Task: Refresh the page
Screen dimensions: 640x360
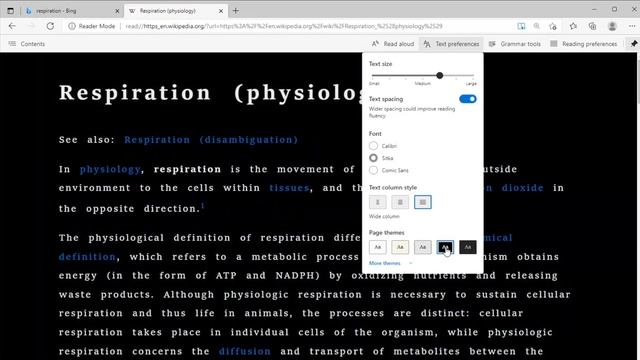Action: click(x=50, y=26)
